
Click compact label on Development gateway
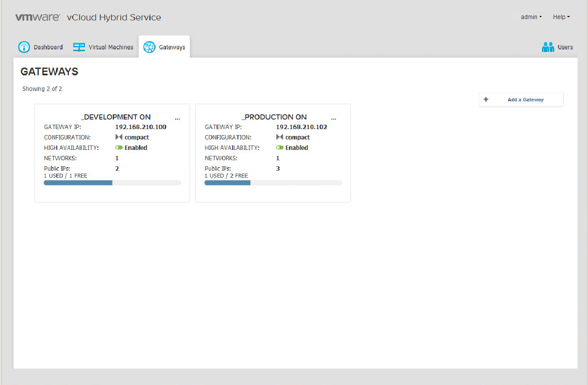tap(137, 137)
